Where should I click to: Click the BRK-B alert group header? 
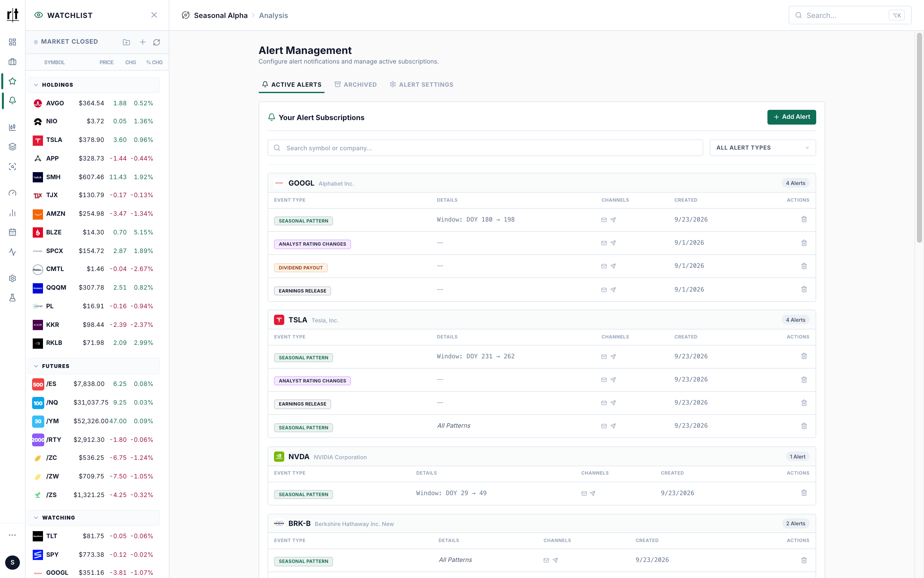(x=542, y=524)
